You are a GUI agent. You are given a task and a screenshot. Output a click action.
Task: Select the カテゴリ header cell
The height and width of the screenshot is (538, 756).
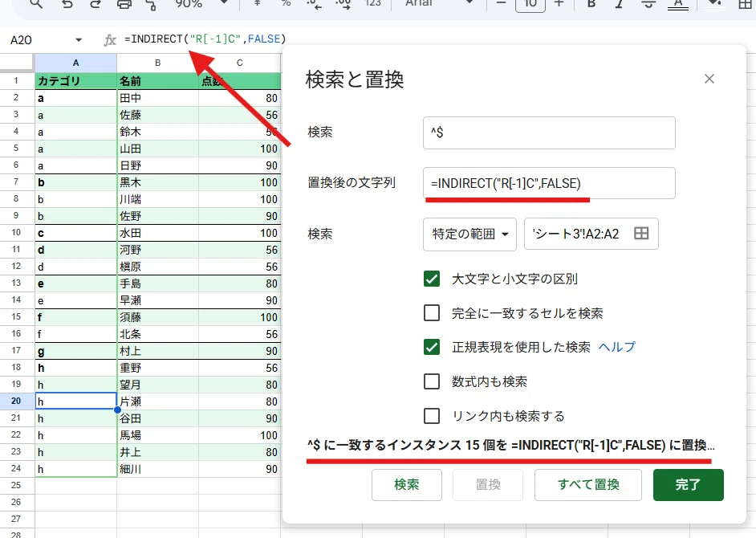[75, 81]
